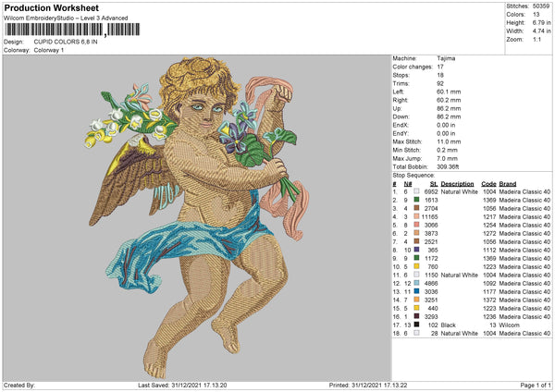Click the Max Jump value 7.0 mm

448,158
